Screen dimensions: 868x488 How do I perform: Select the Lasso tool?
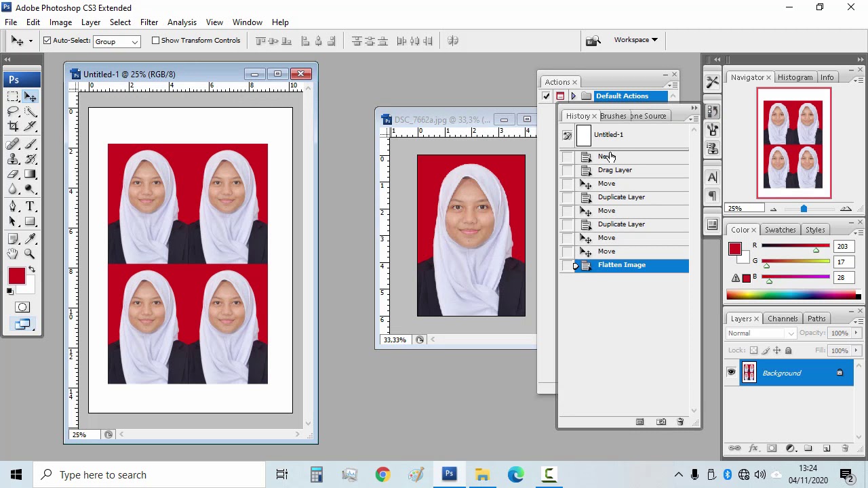(12, 111)
